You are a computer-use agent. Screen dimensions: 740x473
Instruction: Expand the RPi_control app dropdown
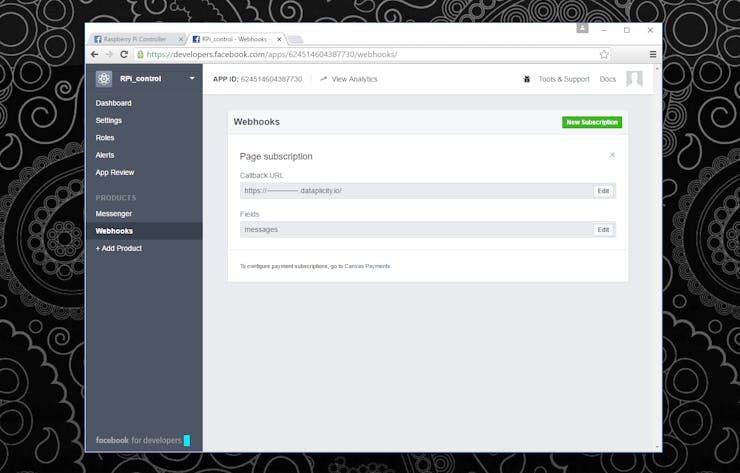coord(192,78)
